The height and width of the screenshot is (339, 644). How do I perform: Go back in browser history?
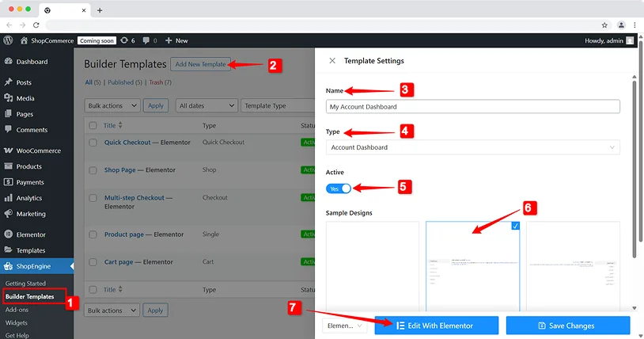pyautogui.click(x=9, y=25)
